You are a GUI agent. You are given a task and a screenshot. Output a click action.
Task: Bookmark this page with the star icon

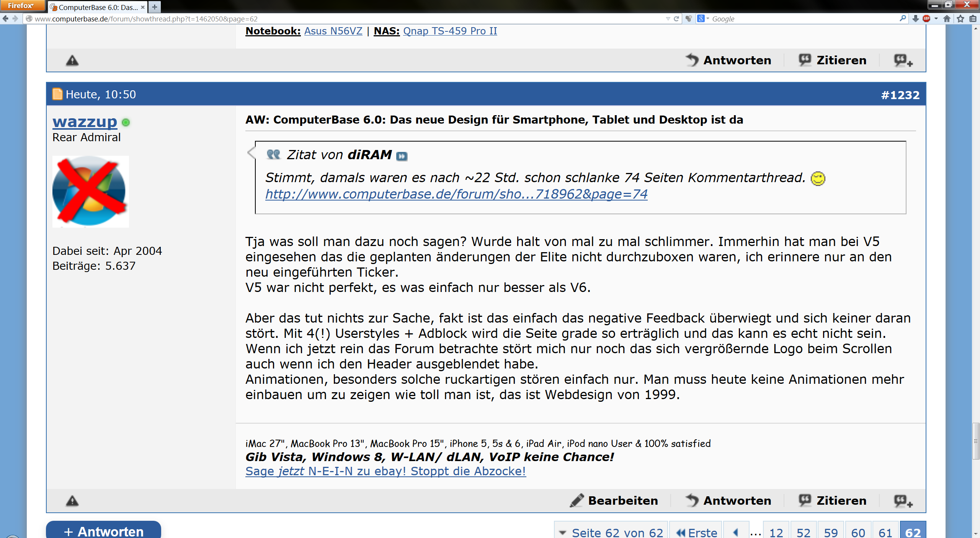tap(960, 18)
